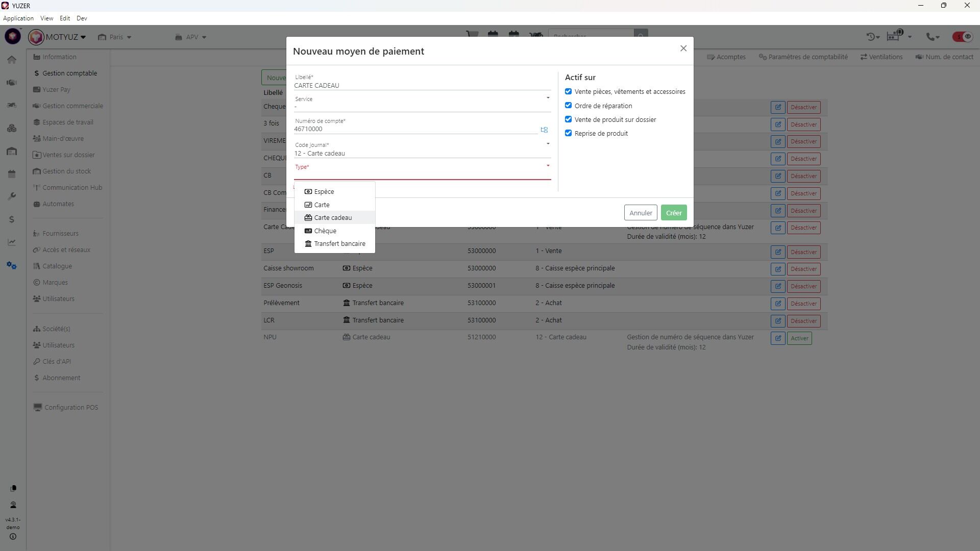The height and width of the screenshot is (551, 980).
Task: Click home icon in left sidebar
Action: point(12,60)
